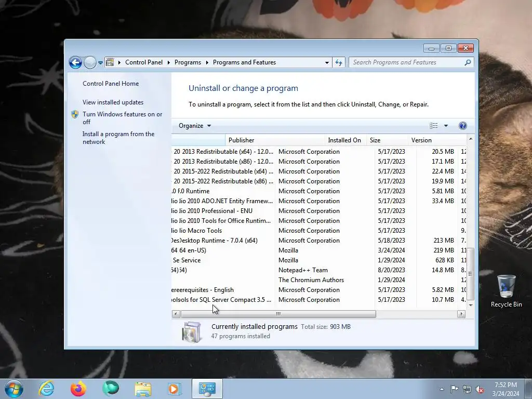Click the horizontal scrollbar right arrow
This screenshot has width=532, height=399.
click(461, 314)
